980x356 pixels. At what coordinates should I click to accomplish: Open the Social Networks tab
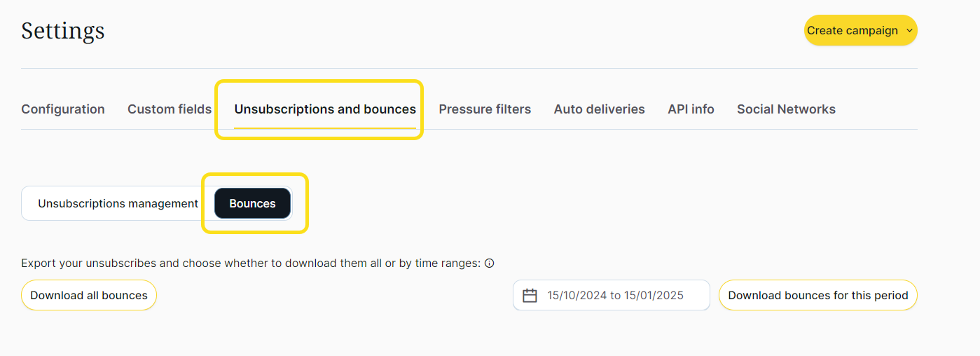coord(786,109)
